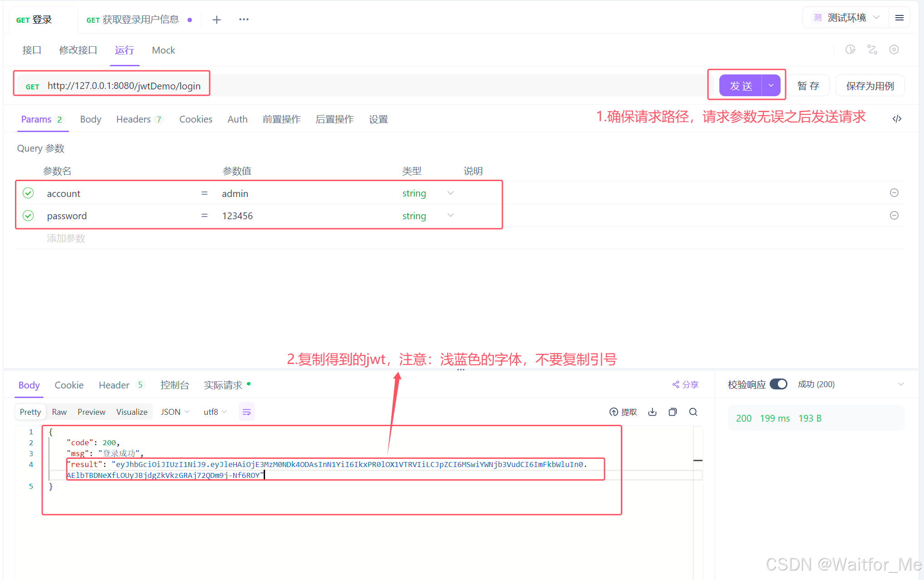Uncheck the account parameter
The width and height of the screenshot is (924, 580).
tap(28, 193)
